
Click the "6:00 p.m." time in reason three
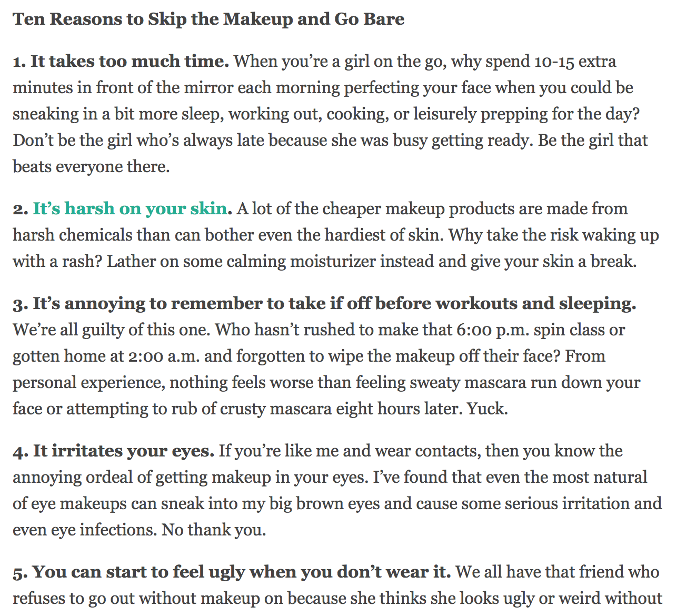tap(492, 330)
